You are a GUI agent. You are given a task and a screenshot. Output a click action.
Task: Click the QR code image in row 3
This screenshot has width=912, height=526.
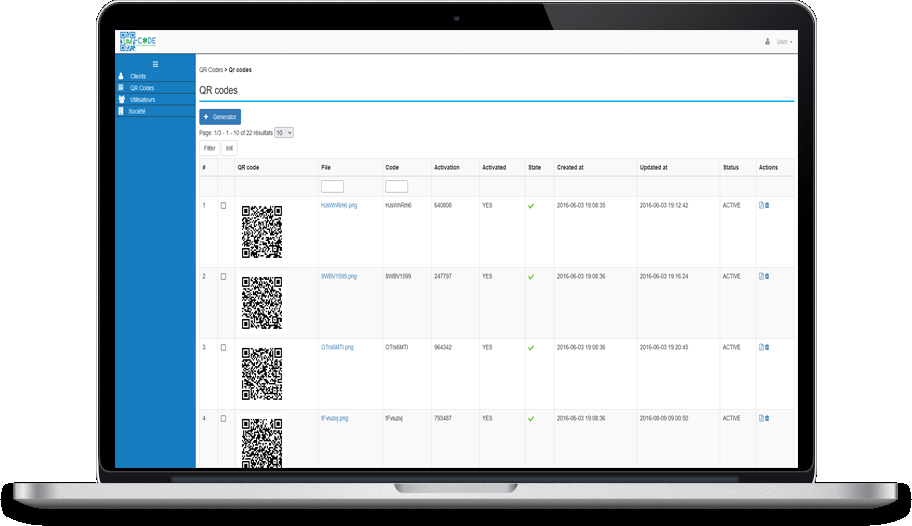point(262,374)
